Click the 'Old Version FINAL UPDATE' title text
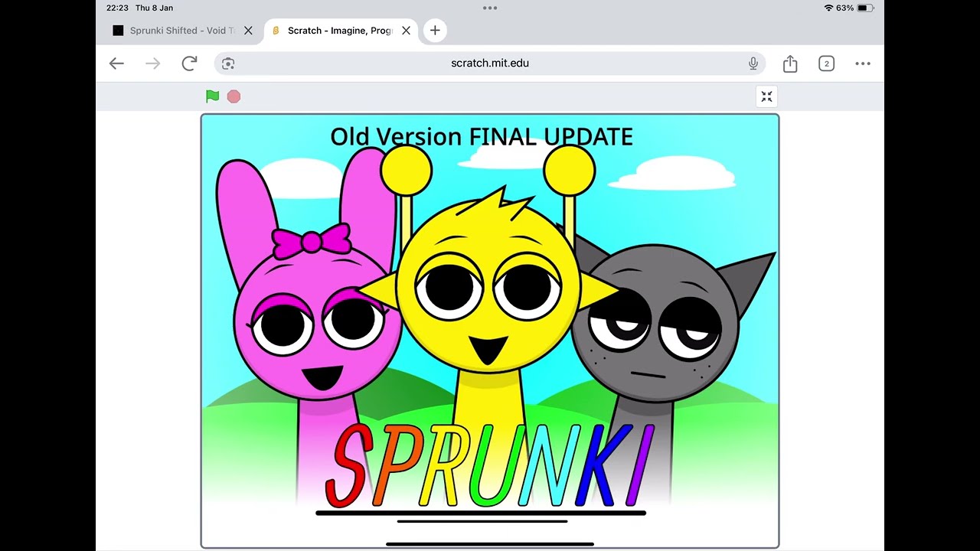Viewport: 980px width, 551px height. pos(482,137)
